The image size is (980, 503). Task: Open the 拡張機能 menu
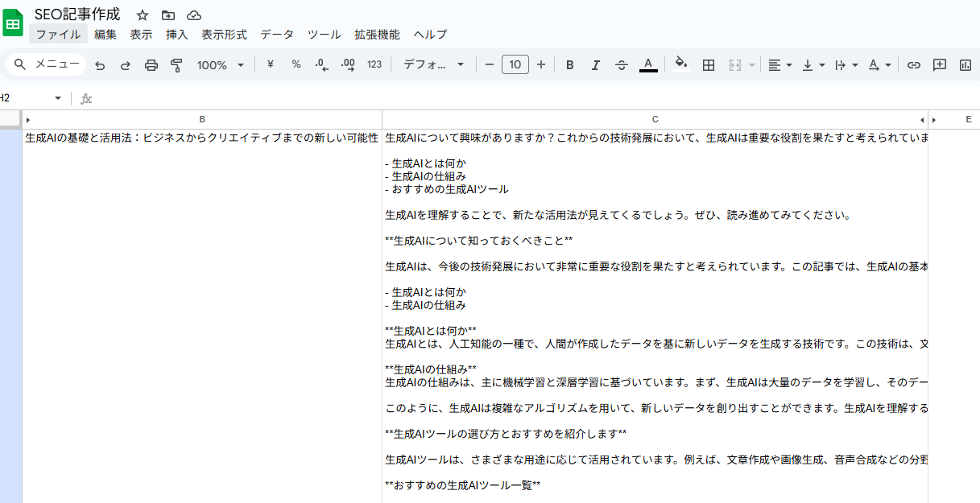click(x=377, y=35)
